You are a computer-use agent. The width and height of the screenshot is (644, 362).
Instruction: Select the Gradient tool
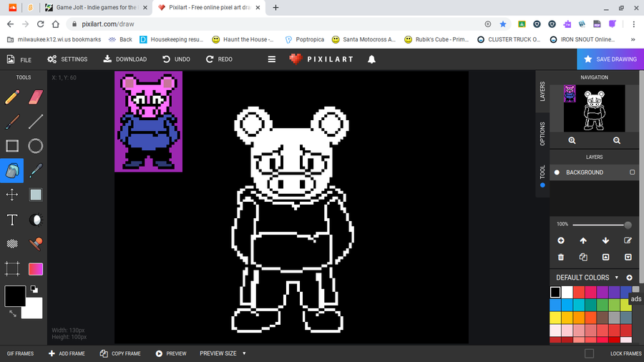click(36, 269)
